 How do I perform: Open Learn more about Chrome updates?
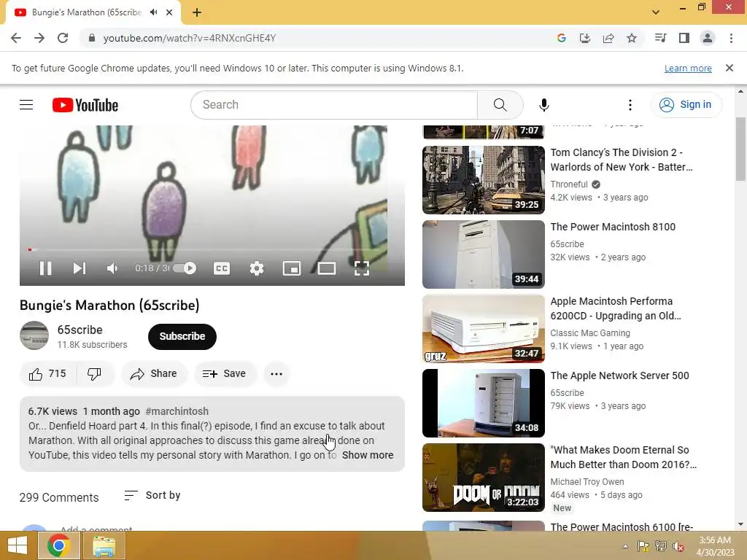(688, 68)
